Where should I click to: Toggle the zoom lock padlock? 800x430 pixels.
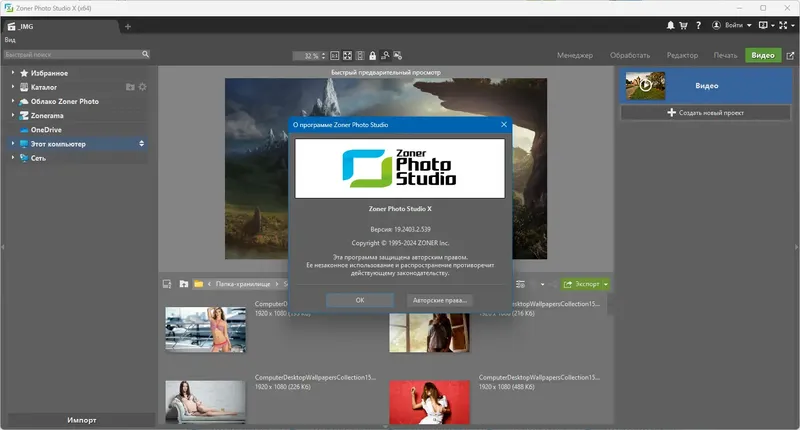coord(372,56)
